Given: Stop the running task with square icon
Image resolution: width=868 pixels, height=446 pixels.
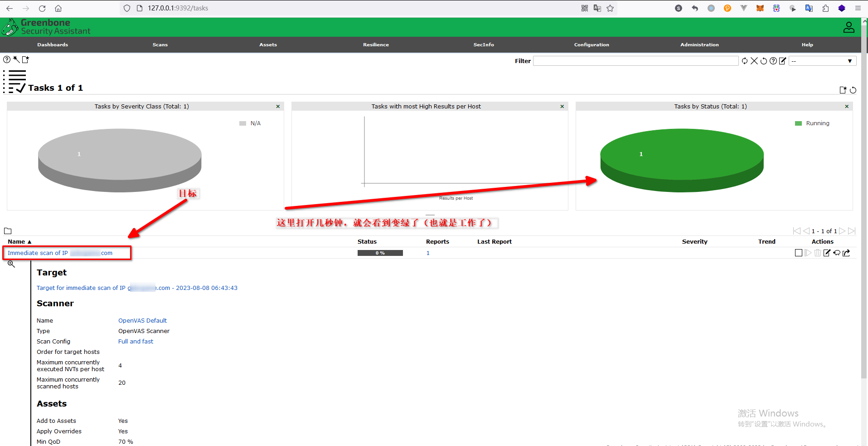Looking at the screenshot, I should [x=798, y=253].
